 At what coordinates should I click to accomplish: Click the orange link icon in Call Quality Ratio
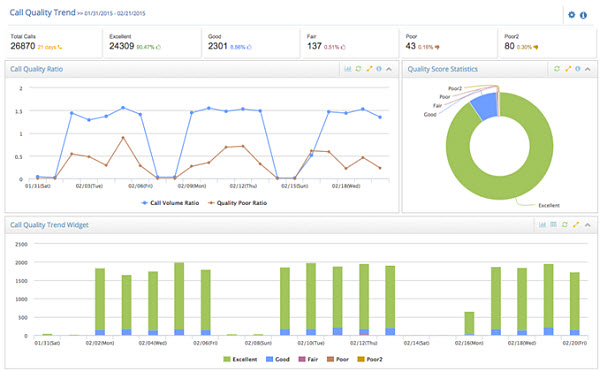(369, 69)
